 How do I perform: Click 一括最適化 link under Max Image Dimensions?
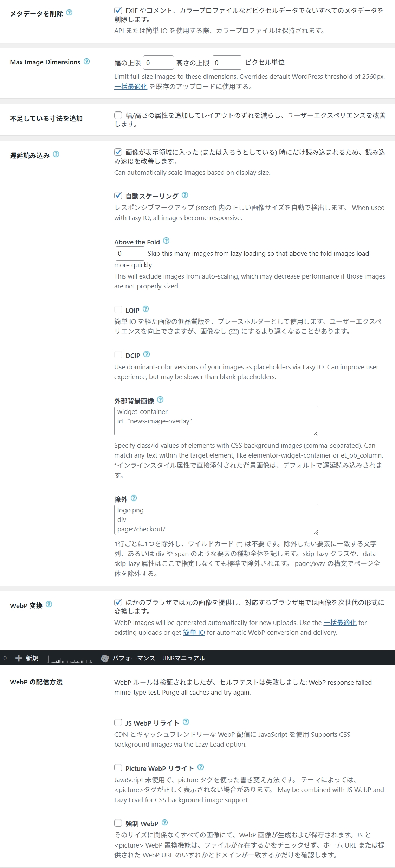(131, 87)
